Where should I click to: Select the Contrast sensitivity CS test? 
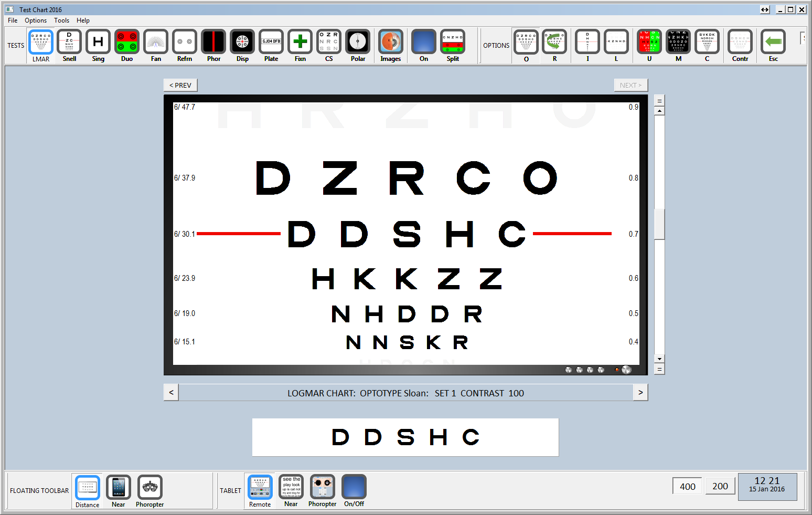click(x=329, y=42)
